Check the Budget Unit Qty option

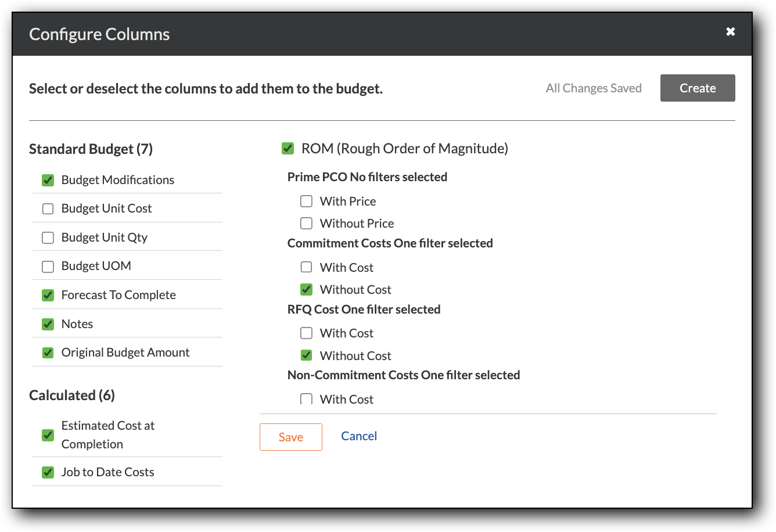48,237
